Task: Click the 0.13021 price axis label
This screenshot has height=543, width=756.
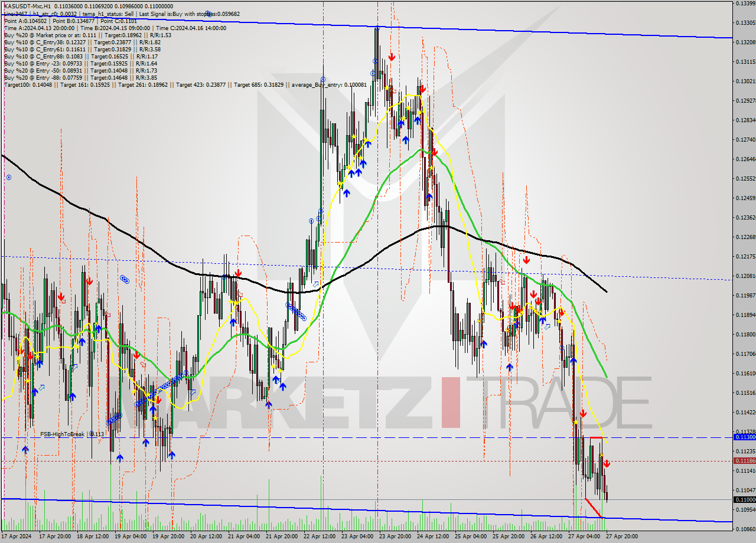Action: (745, 81)
